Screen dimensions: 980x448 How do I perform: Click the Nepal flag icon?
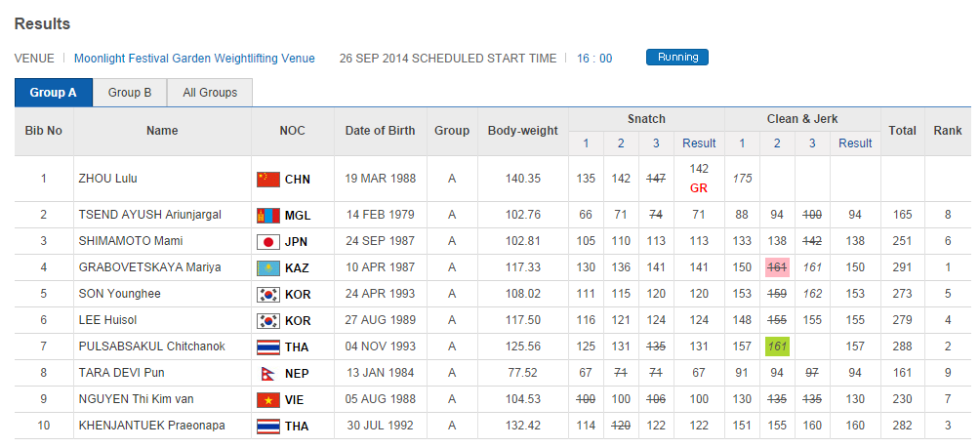click(x=266, y=373)
